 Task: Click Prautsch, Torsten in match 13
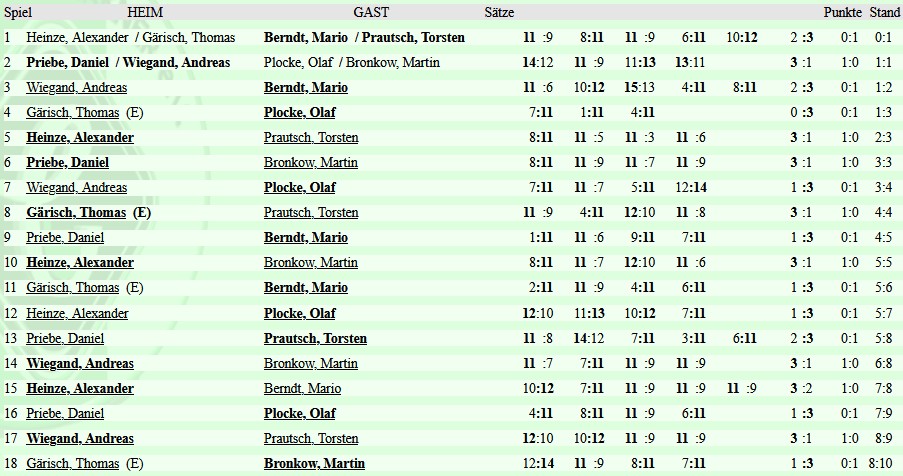315,338
